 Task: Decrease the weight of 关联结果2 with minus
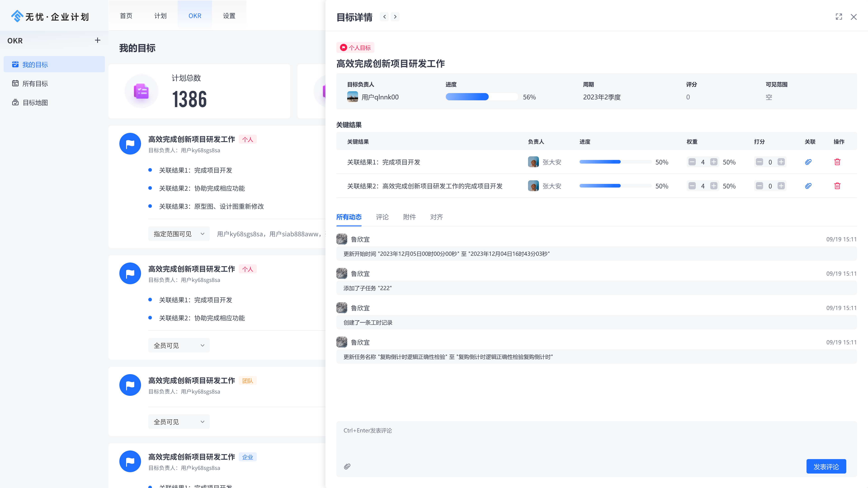[x=692, y=186]
